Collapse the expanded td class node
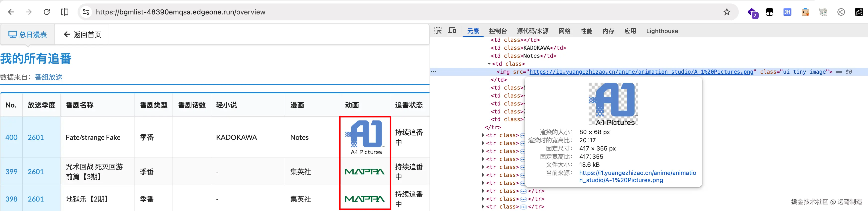Screen dimensions: 868x211 (489, 64)
